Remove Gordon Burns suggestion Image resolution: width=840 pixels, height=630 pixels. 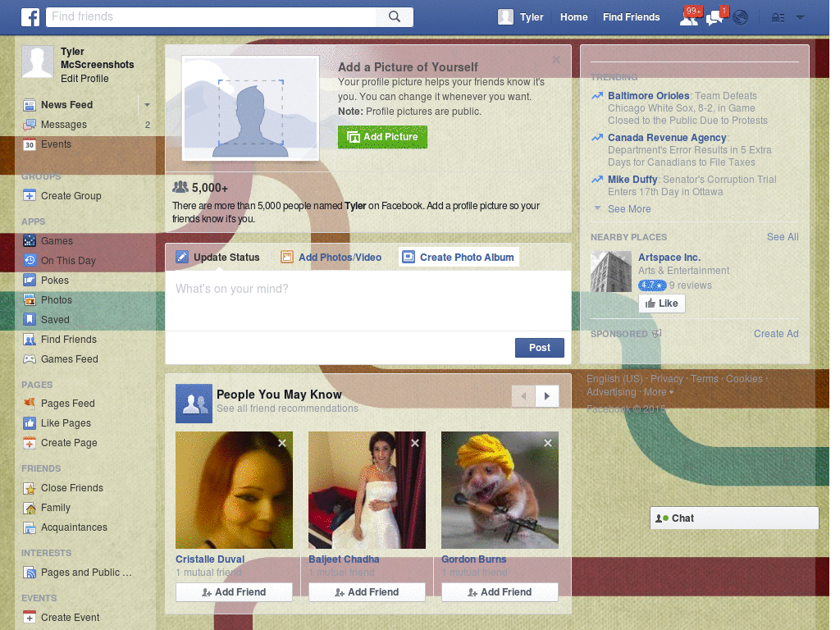tap(548, 443)
